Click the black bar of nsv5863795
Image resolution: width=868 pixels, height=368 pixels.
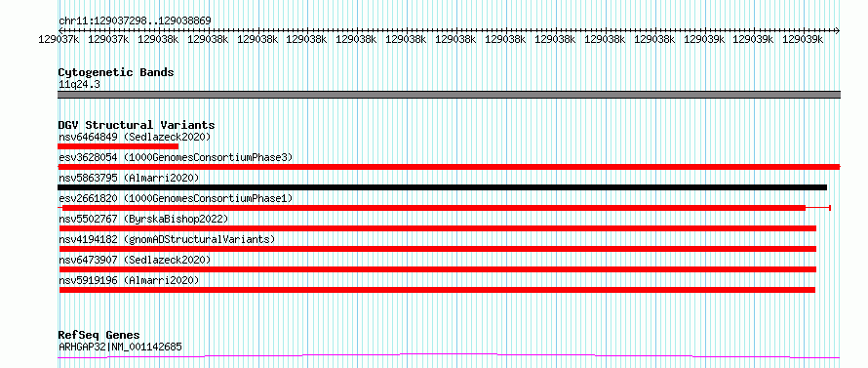[x=443, y=187]
